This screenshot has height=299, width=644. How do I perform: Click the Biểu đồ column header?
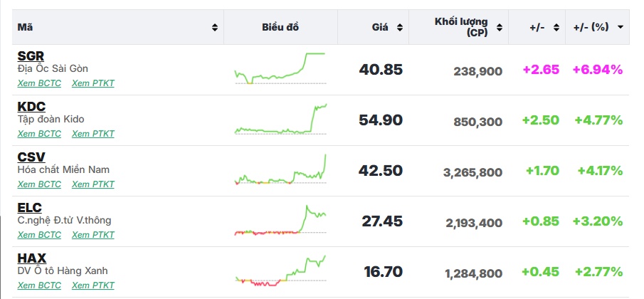tap(280, 28)
